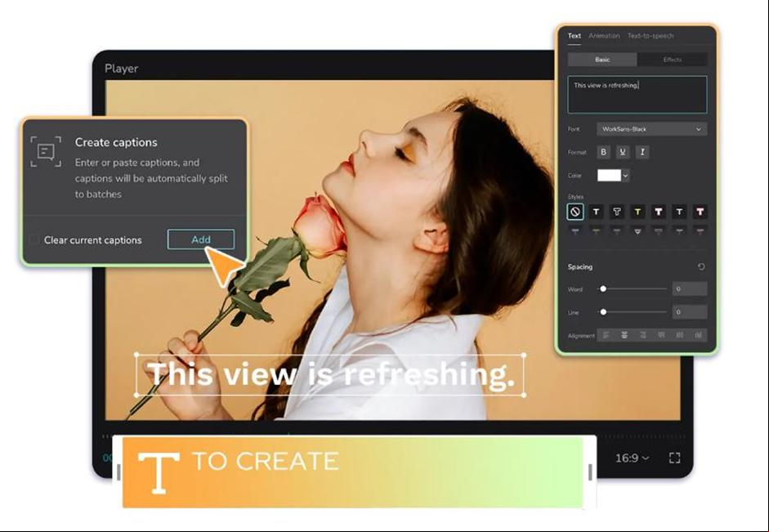The width and height of the screenshot is (769, 532).
Task: Click the white text color swatch
Action: click(x=609, y=176)
